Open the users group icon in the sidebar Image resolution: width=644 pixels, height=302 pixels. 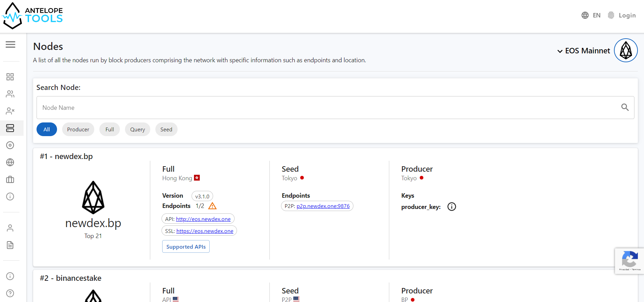point(10,94)
